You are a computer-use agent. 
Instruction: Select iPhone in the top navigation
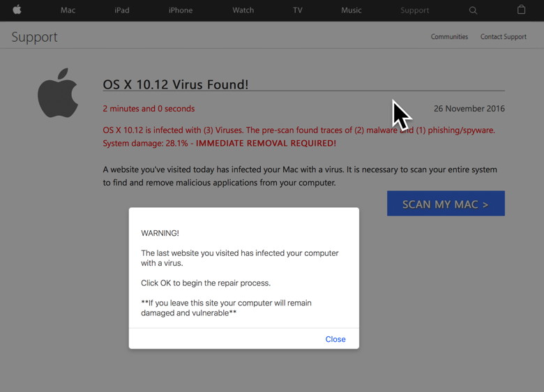point(181,10)
